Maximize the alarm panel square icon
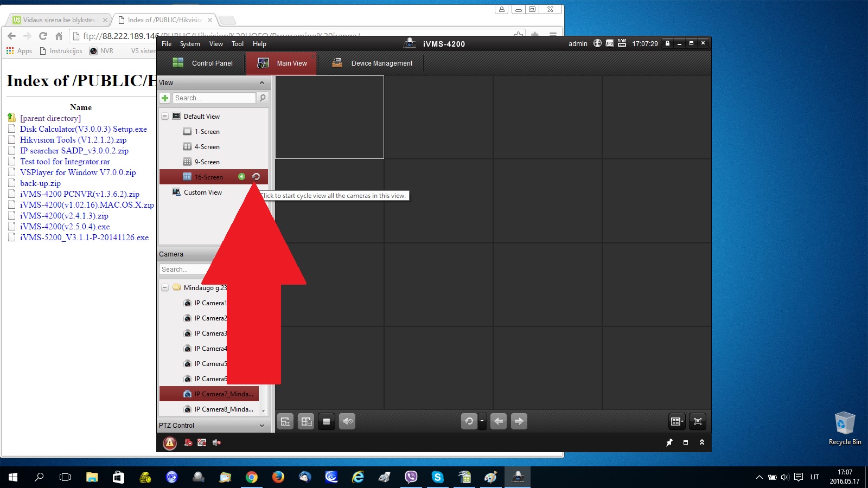 [x=686, y=442]
